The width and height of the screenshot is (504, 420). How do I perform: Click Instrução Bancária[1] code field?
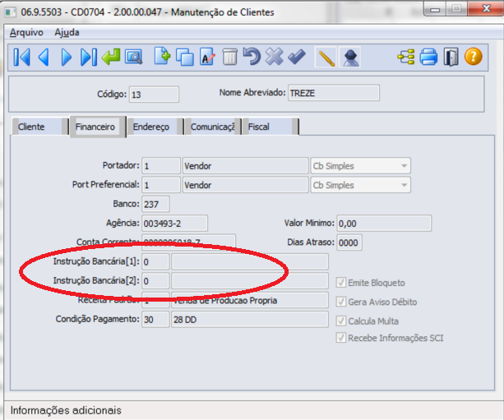click(155, 261)
